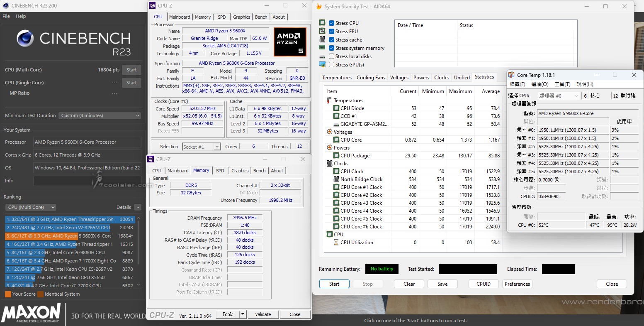Select the Ryzen 5 9600X ranking row
Viewport: 644px width, 326px height.
coord(70,236)
